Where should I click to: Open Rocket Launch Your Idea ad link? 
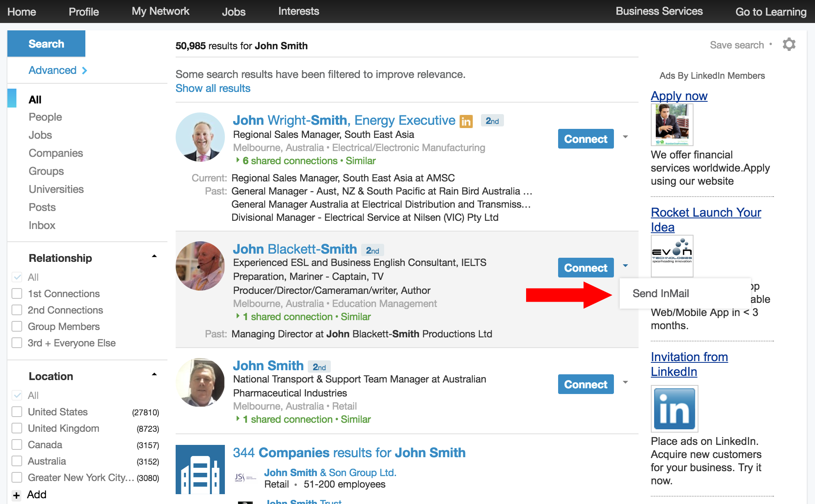(x=706, y=220)
